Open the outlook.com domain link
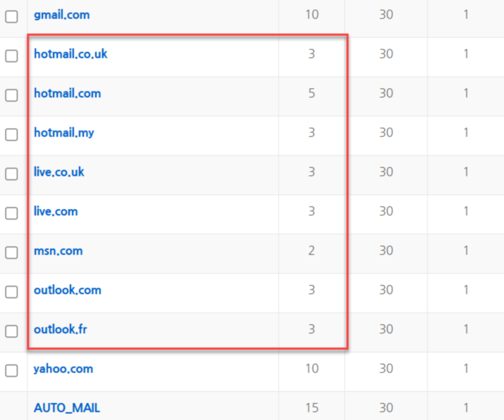Viewport: 504px width, 420px height. click(67, 290)
